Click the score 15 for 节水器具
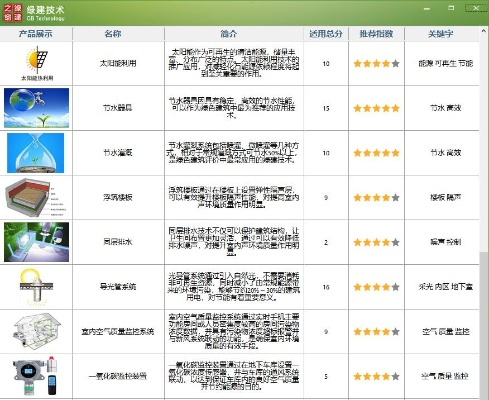This screenshot has height=400, width=489. coord(326,108)
